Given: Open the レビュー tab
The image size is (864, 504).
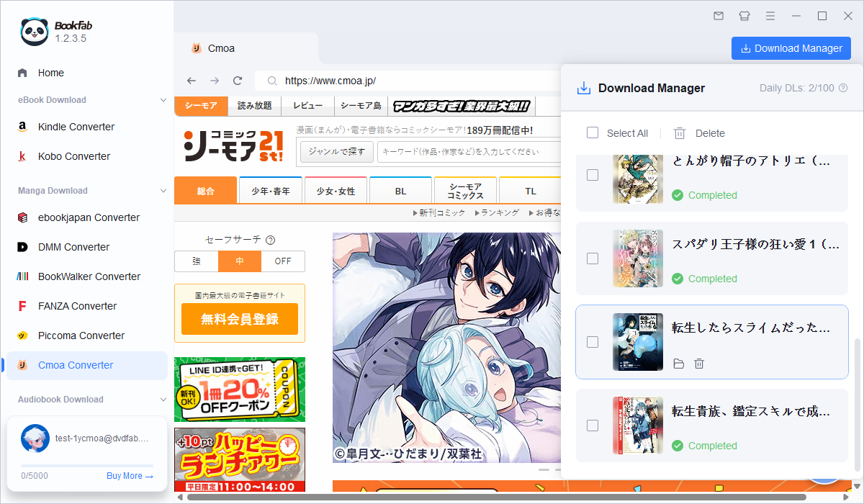Looking at the screenshot, I should [308, 106].
